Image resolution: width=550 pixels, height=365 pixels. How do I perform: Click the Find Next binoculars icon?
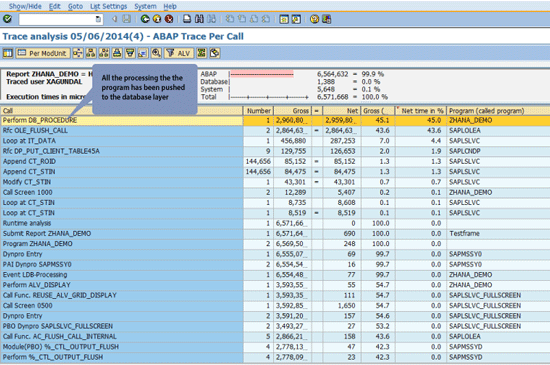point(212,19)
